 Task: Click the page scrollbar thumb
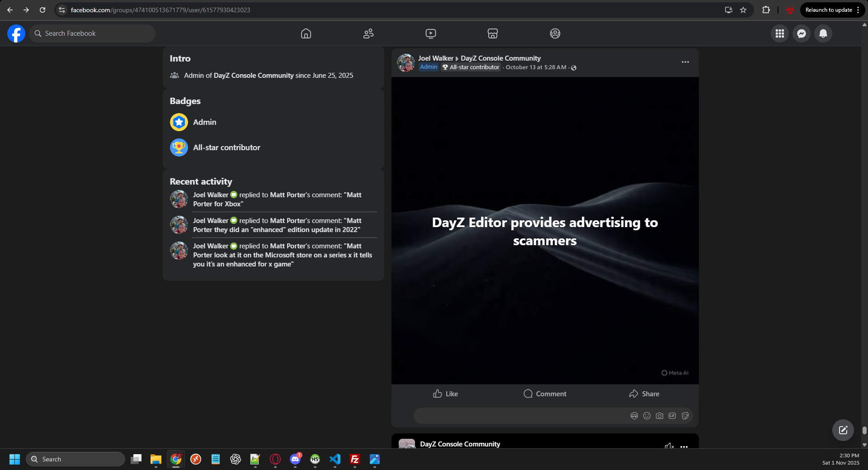tap(864, 430)
